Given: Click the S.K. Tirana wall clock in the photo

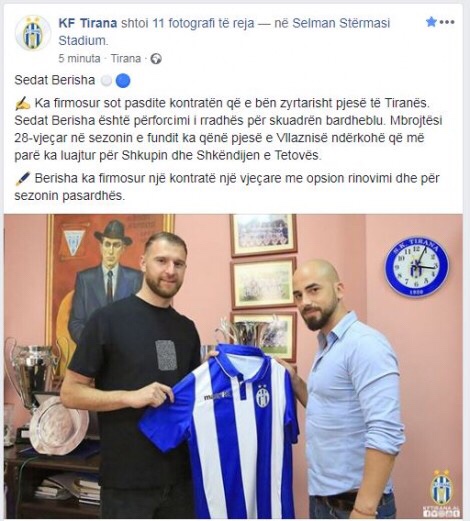Looking at the screenshot, I should pyautogui.click(x=417, y=266).
